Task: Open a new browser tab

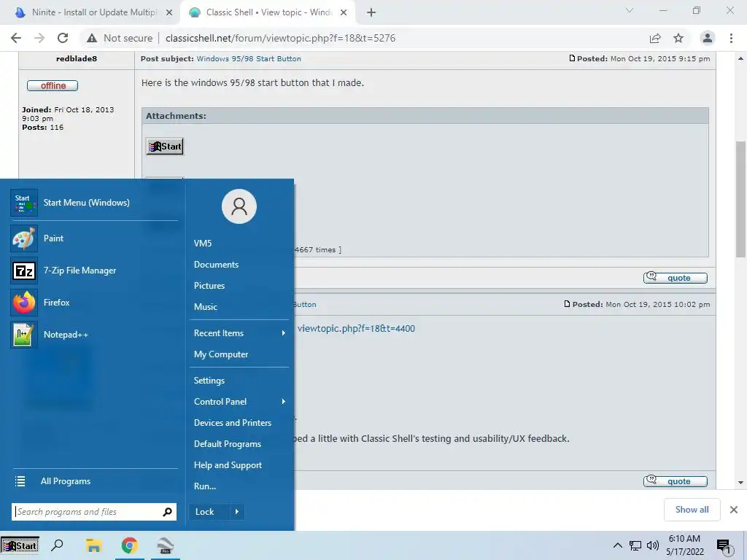Action: [371, 12]
